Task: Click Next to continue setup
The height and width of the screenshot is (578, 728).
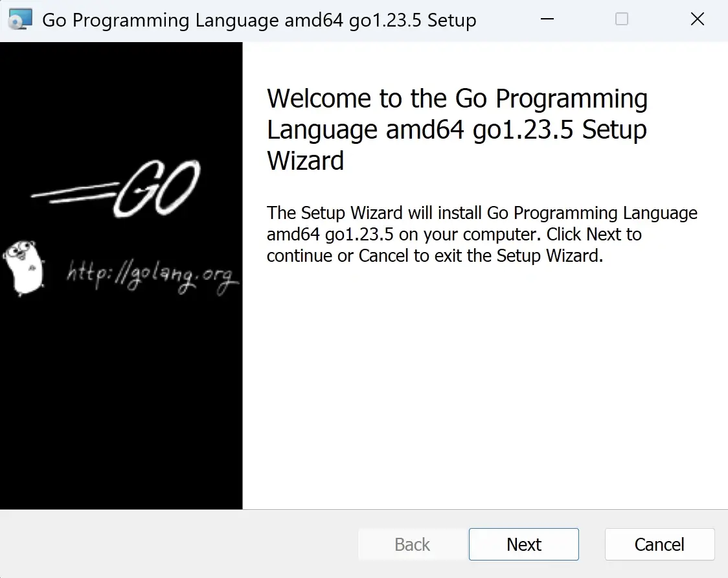Action: [524, 544]
